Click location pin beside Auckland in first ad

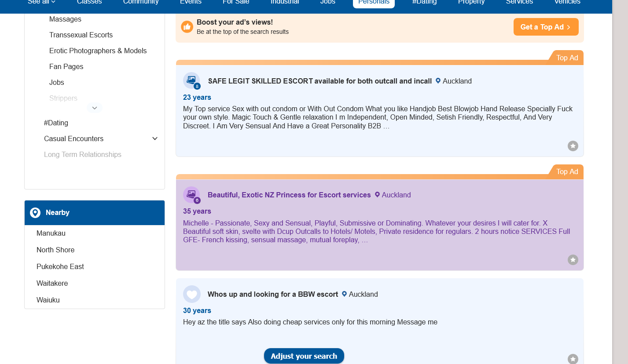click(x=438, y=81)
